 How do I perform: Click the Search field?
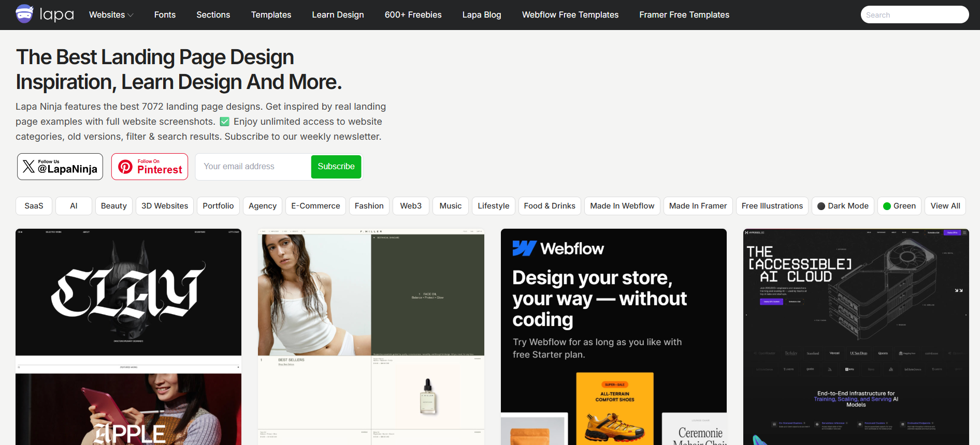point(915,14)
